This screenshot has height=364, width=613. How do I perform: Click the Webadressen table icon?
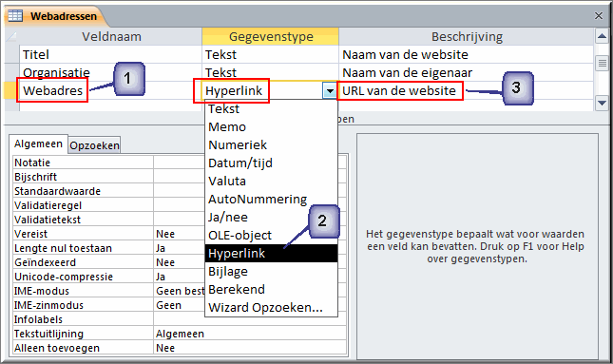(x=15, y=16)
